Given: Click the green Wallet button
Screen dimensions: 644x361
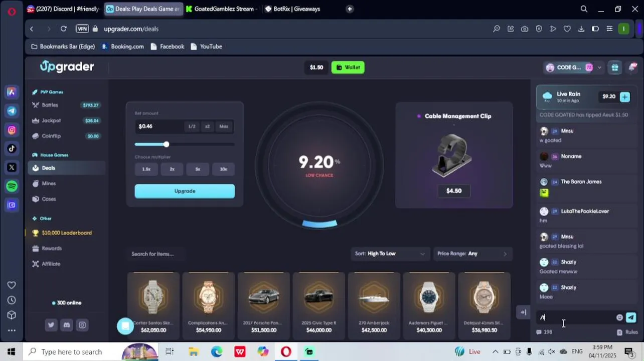Looking at the screenshot, I should [348, 67].
